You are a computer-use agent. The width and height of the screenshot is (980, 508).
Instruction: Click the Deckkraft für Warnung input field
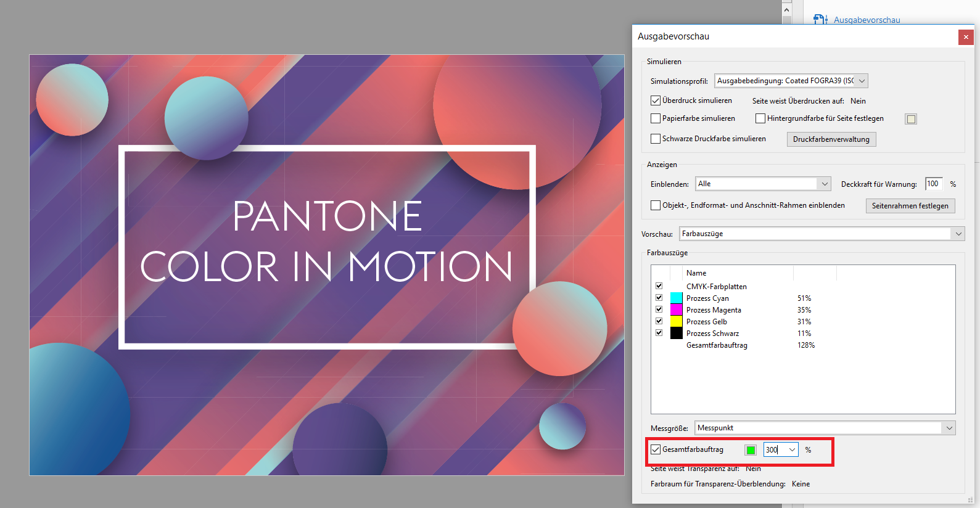pyautogui.click(x=933, y=184)
